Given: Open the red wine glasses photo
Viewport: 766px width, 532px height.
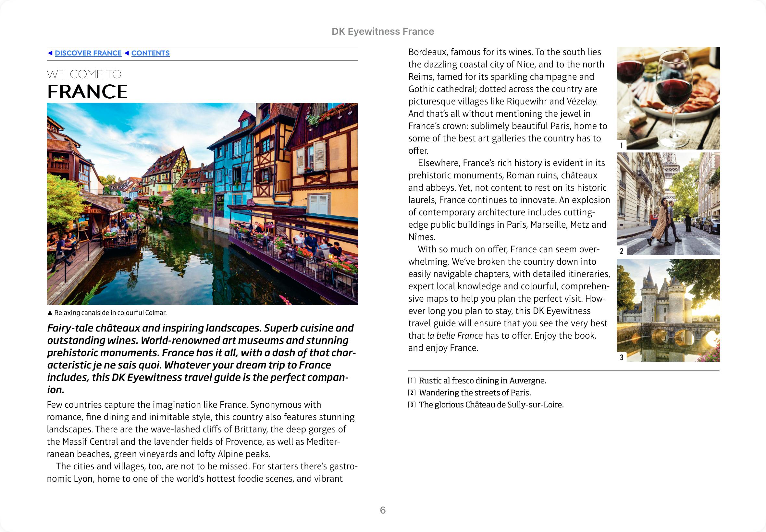Looking at the screenshot, I should click(668, 98).
